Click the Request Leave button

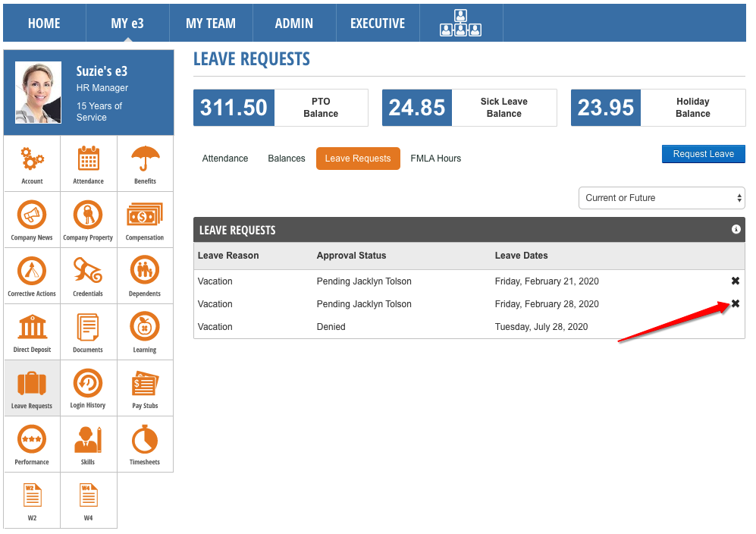pyautogui.click(x=703, y=154)
